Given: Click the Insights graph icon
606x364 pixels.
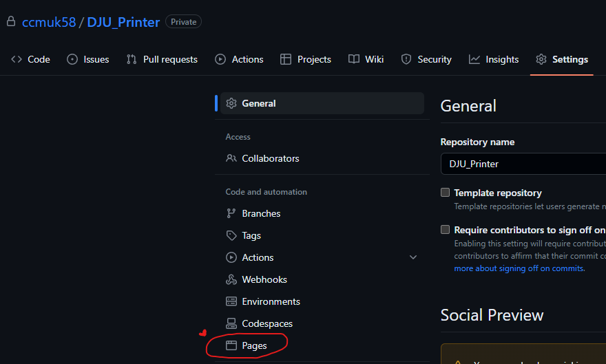Looking at the screenshot, I should [474, 59].
